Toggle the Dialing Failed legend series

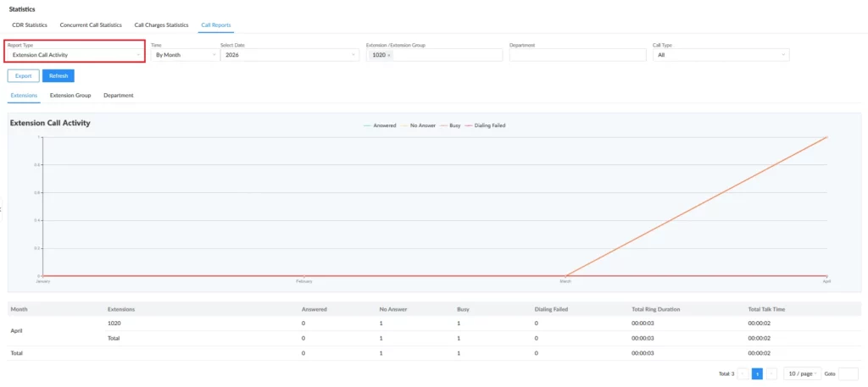486,125
